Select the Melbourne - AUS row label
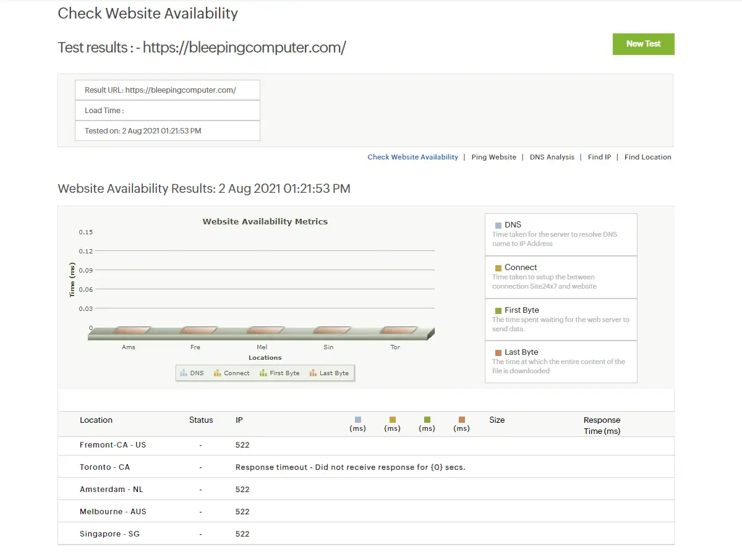The height and width of the screenshot is (560, 742). click(x=113, y=512)
